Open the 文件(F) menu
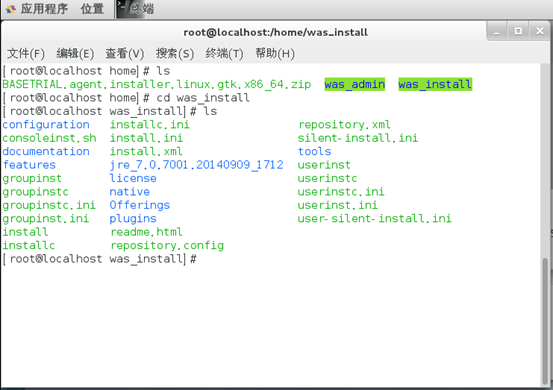The image size is (553, 390). tap(26, 54)
